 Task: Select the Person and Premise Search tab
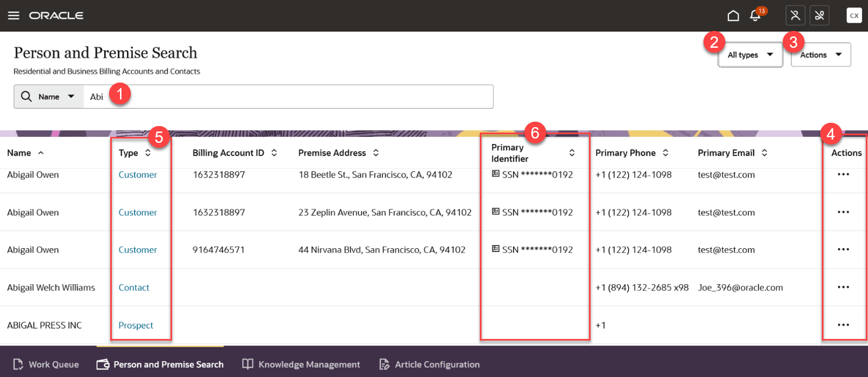160,365
